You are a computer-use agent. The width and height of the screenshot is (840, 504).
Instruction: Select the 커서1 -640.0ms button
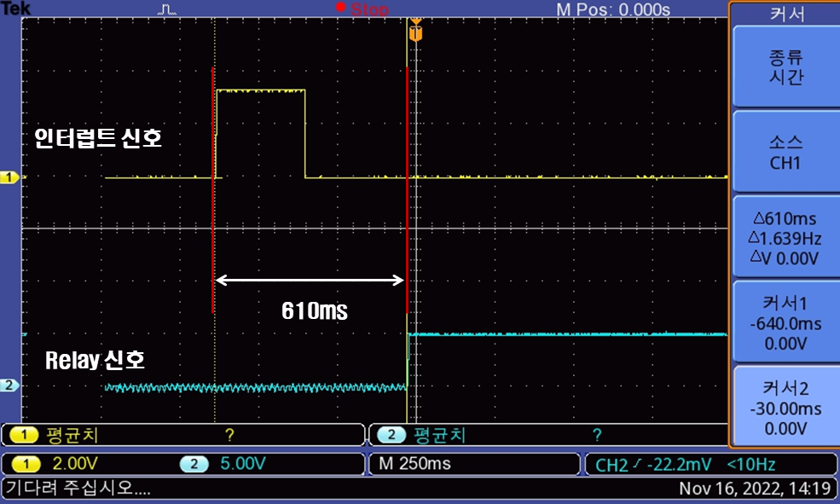coord(785,322)
